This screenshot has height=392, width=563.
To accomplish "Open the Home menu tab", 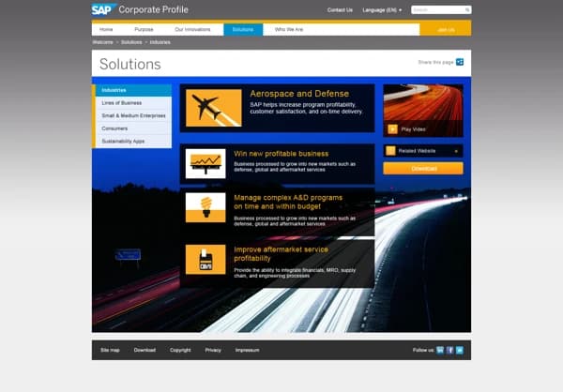I will [106, 29].
